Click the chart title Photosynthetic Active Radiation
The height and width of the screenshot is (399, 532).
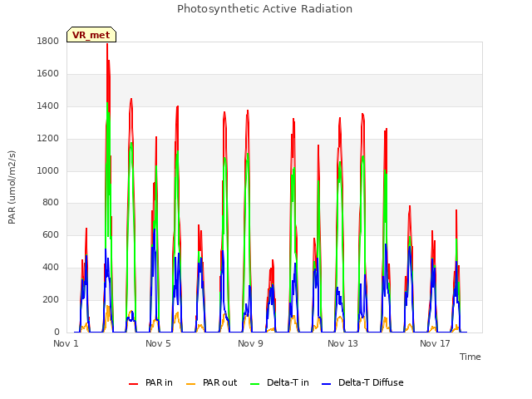click(x=264, y=8)
